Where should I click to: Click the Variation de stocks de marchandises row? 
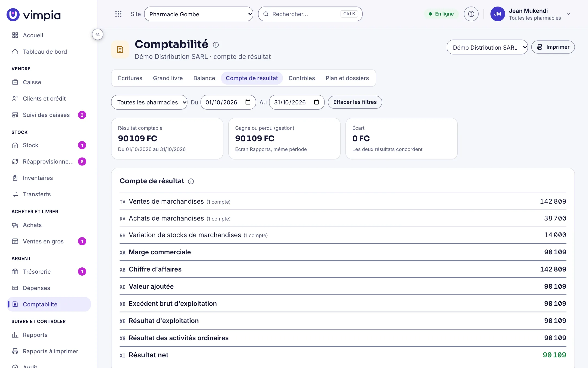pos(343,235)
